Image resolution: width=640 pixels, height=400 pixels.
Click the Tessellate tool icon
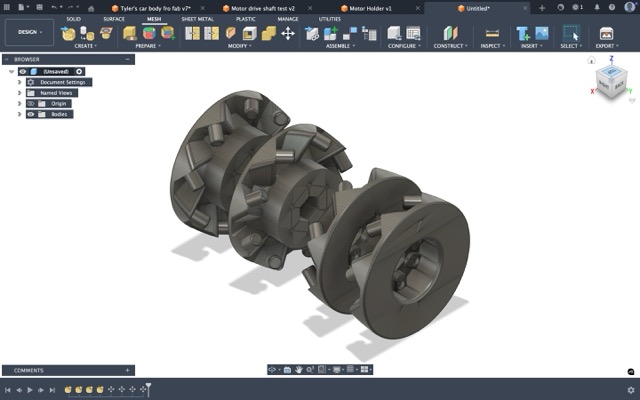(x=87, y=33)
